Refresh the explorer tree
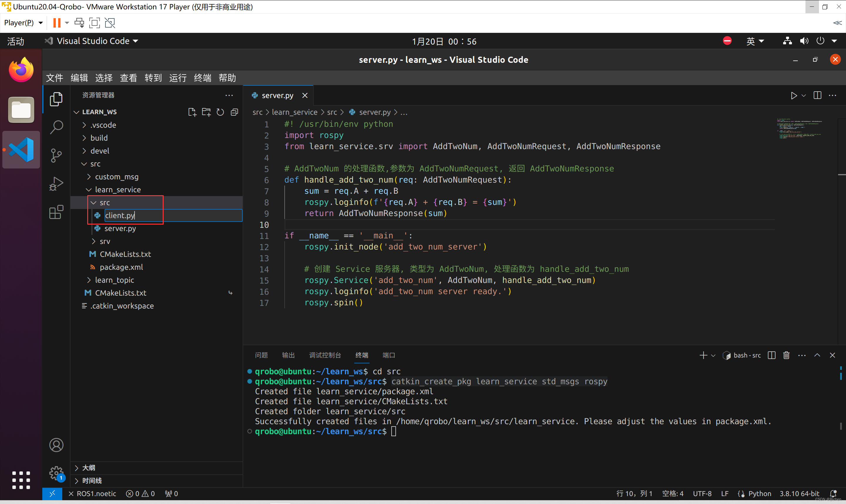Image resolution: width=846 pixels, height=504 pixels. tap(220, 112)
